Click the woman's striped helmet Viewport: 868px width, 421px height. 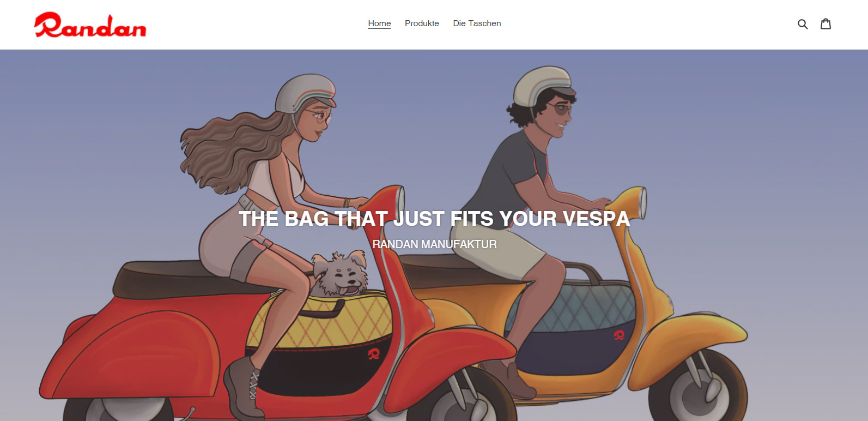tap(304, 93)
